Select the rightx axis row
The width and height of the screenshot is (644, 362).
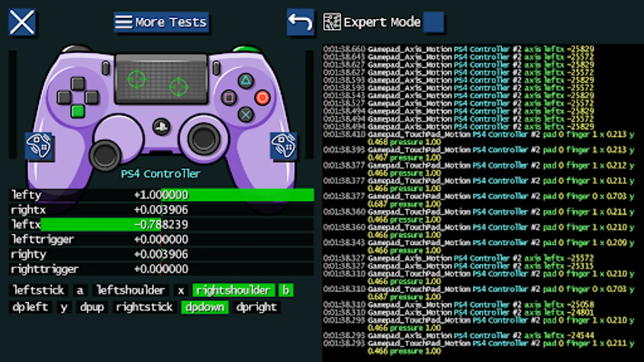pyautogui.click(x=161, y=210)
